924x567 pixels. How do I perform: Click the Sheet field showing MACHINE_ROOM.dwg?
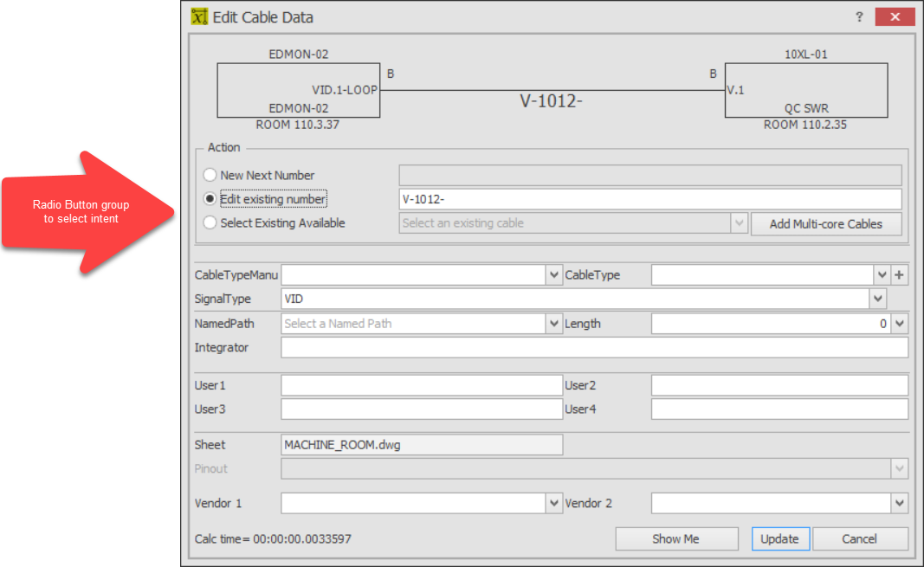coord(422,445)
